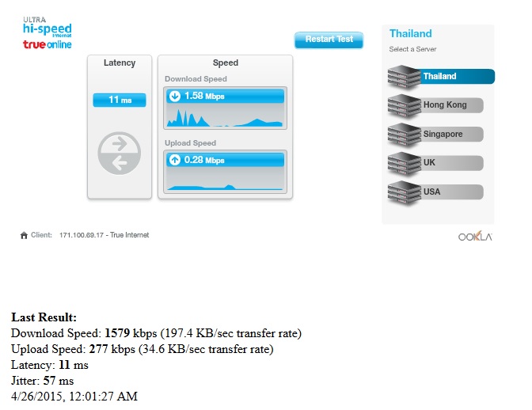Click the Latency: 11 ms result line

click(x=50, y=365)
